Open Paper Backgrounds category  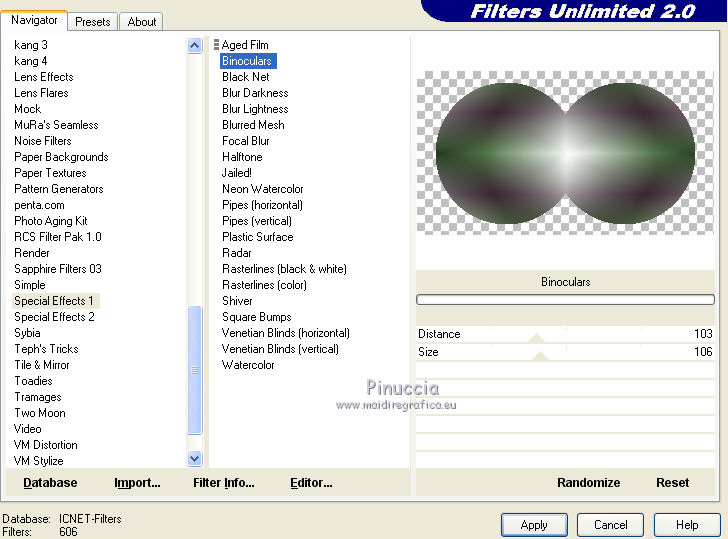click(x=61, y=157)
